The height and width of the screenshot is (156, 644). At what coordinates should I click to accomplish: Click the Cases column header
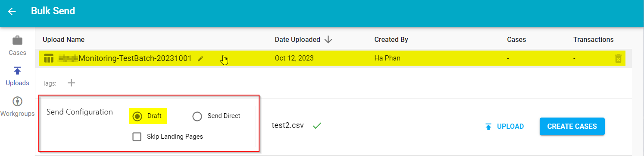(x=516, y=40)
